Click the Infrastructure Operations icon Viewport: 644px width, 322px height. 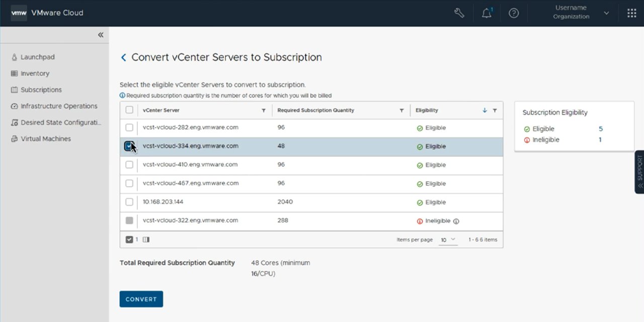15,106
